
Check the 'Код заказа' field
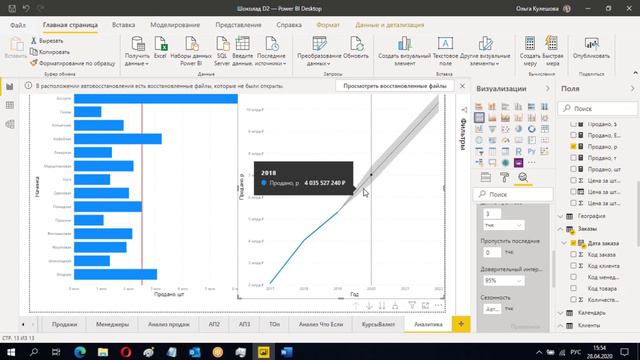coord(573,254)
